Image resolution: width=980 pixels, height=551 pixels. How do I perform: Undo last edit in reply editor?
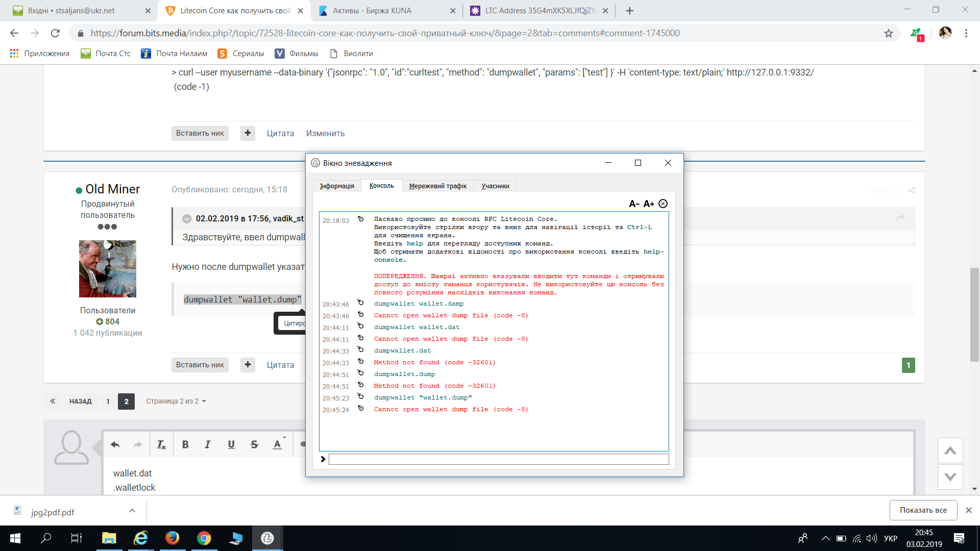[x=115, y=444]
